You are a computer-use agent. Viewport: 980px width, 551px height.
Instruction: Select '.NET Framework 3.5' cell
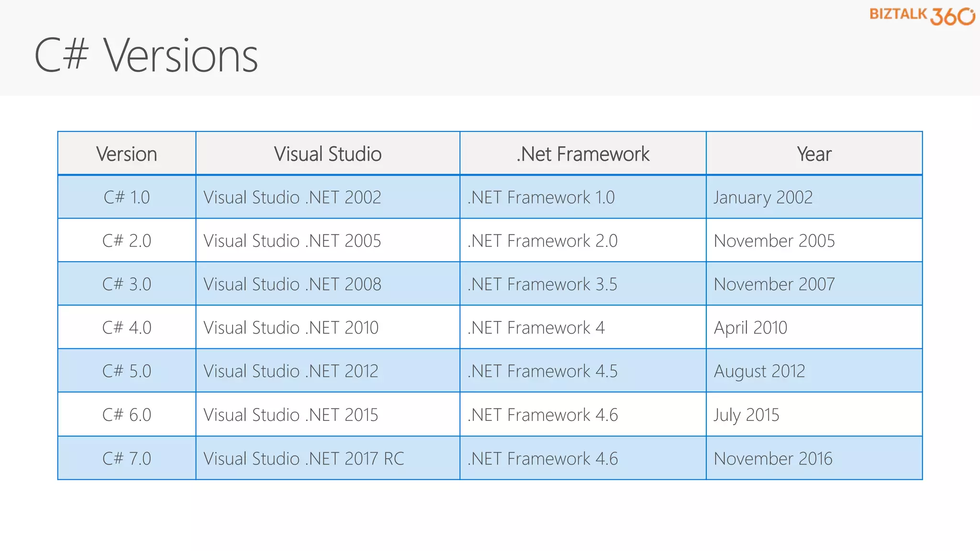583,284
